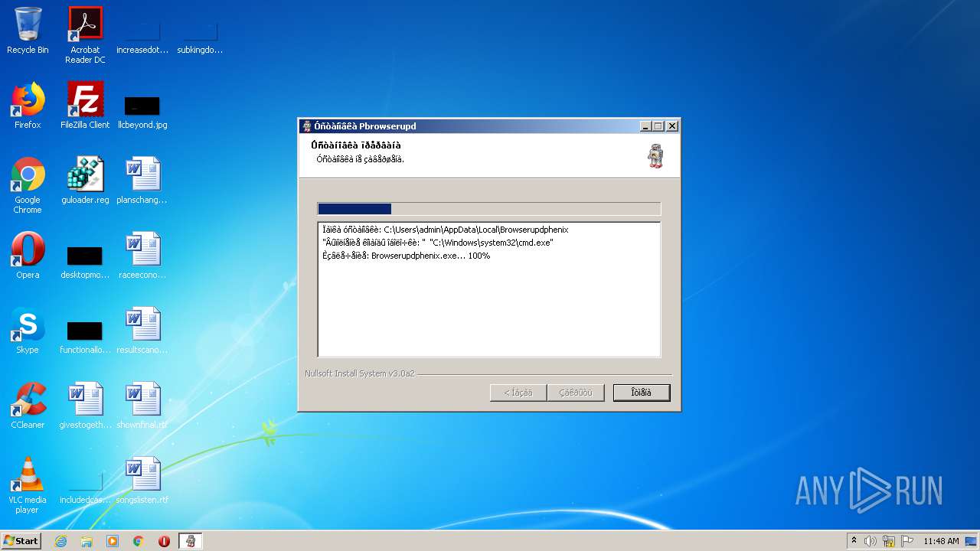
Task: Open Action Center flag icon
Action: [x=907, y=541]
